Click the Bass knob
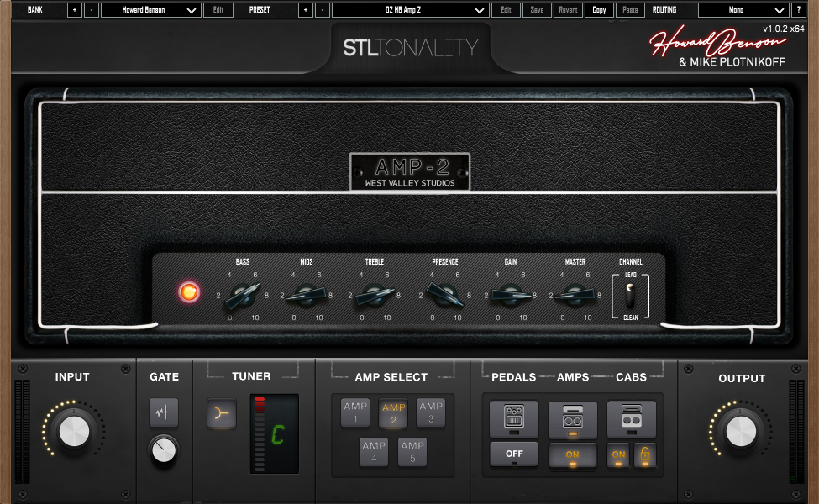The height and width of the screenshot is (504, 819). click(243, 296)
